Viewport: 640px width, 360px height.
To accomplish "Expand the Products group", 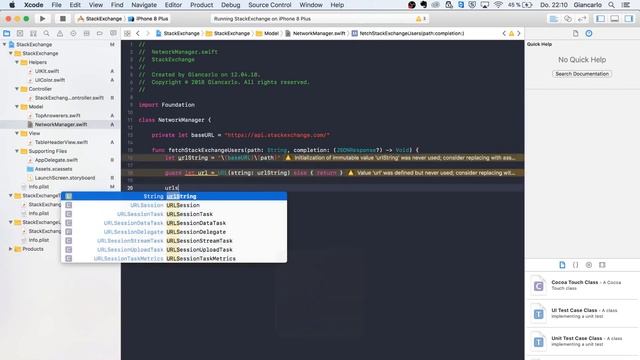I will pos(11,249).
